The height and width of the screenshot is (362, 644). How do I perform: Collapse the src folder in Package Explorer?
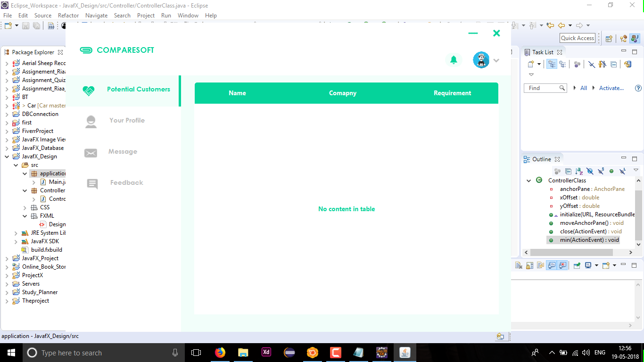[x=16, y=165]
